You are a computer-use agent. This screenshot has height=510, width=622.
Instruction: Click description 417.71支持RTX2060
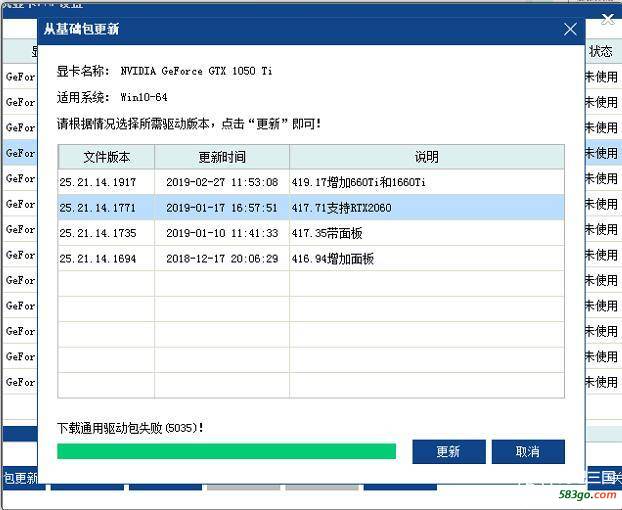tap(342, 208)
